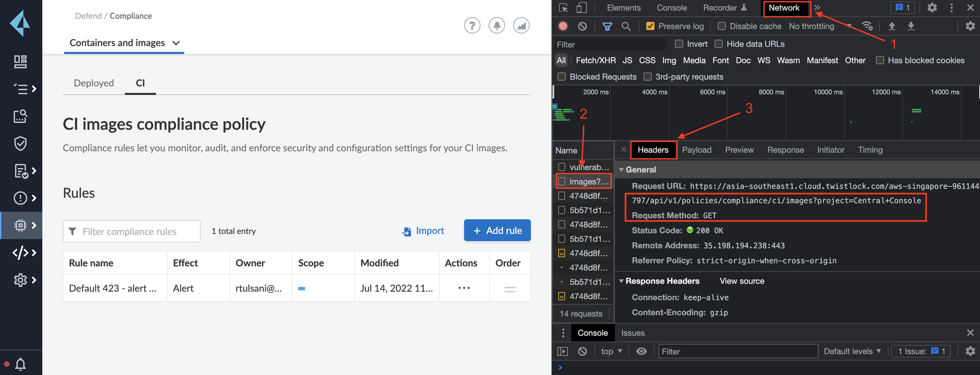This screenshot has width=980, height=375.
Task: Open the notifications bell icon in header
Action: (496, 26)
